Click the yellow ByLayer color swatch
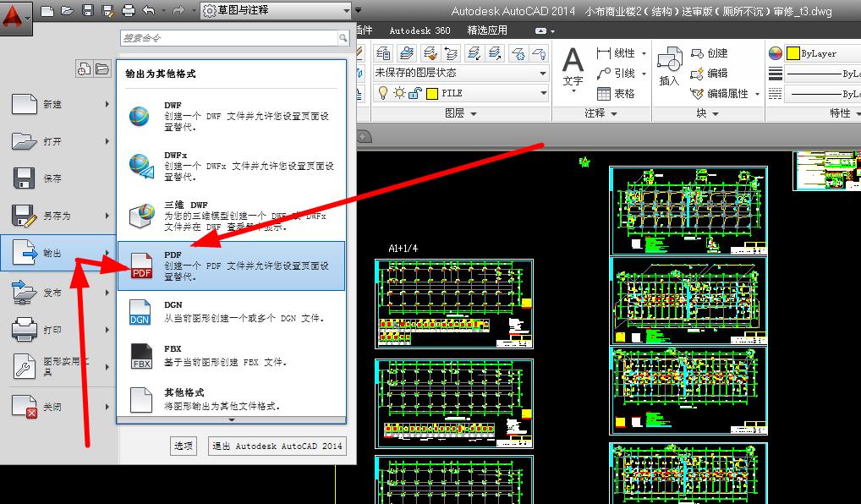Viewport: 861px width, 504px height. coord(792,53)
